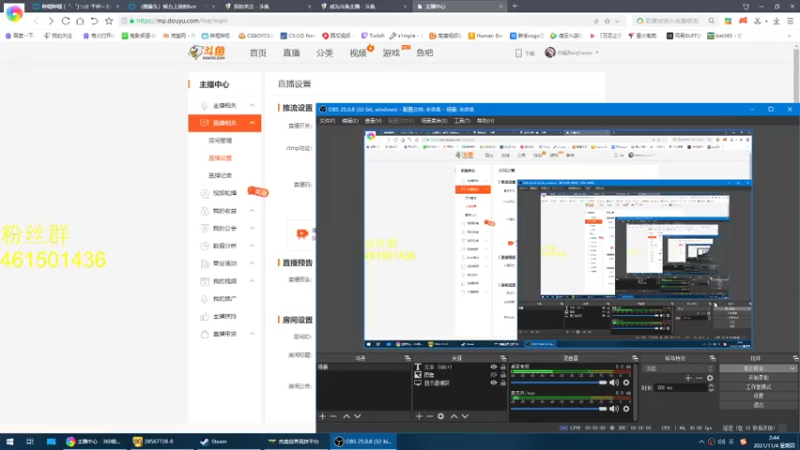Viewport: 800px width, 450px height.
Task: Click 设置 button in OBS controls
Action: click(758, 396)
